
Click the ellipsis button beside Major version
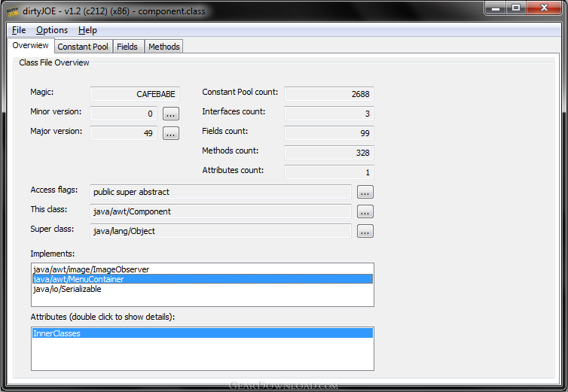(171, 133)
